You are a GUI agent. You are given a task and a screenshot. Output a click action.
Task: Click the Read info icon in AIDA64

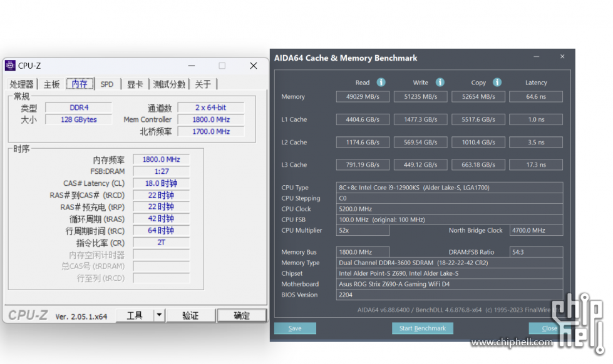point(381,83)
